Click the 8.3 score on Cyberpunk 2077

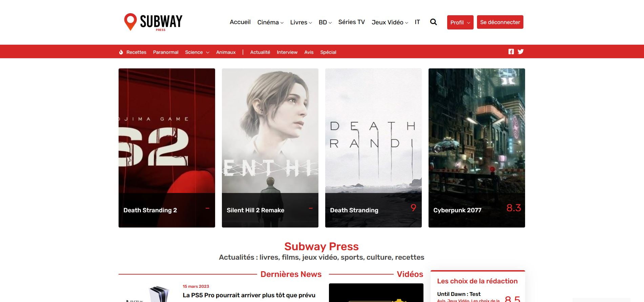(514, 208)
